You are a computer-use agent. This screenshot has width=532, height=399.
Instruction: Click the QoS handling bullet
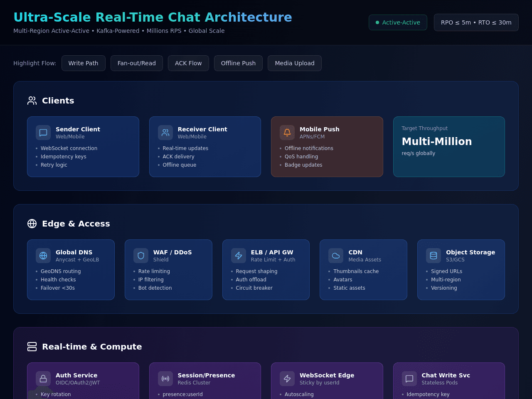301,157
